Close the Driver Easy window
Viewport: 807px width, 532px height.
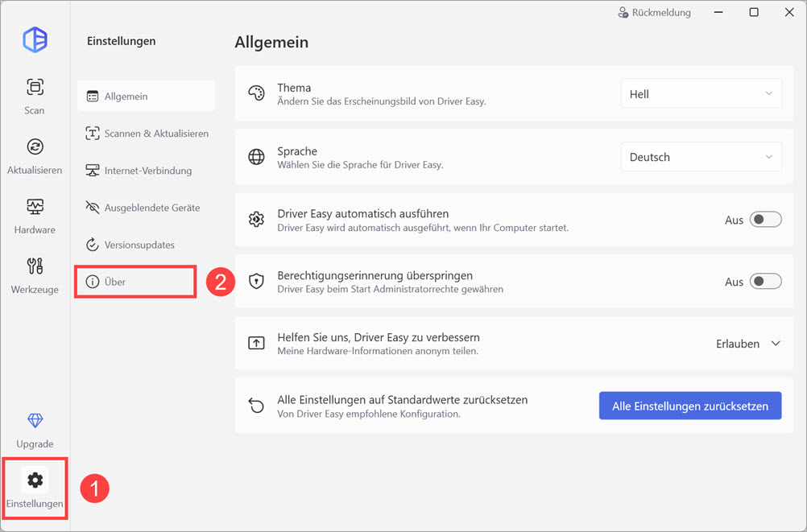tap(789, 12)
